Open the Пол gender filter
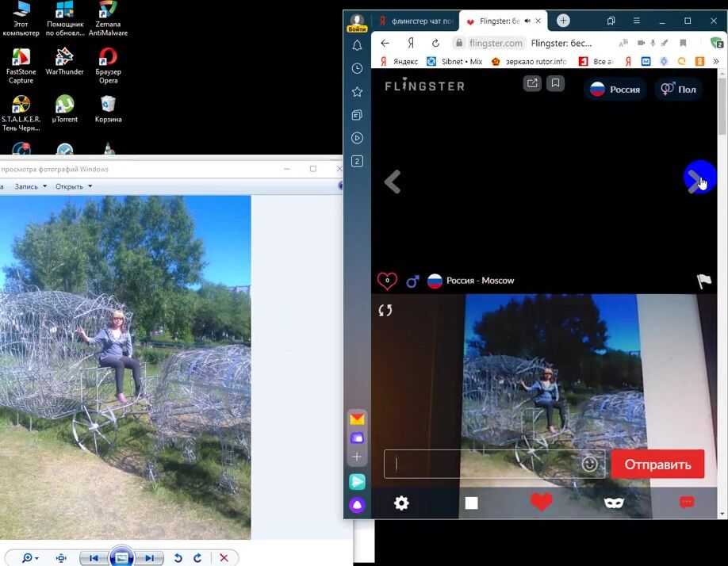728x566 pixels. [678, 90]
